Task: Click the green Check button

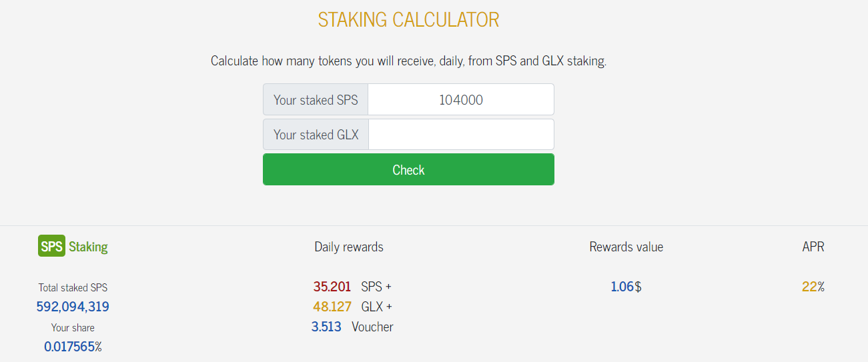Action: click(x=408, y=169)
